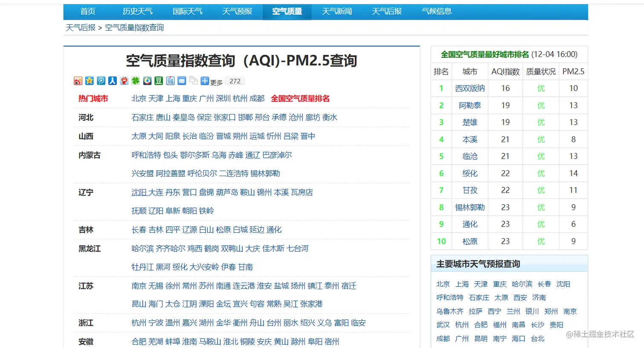Open 南京 in 江苏 row
The width and height of the screenshot is (644, 348).
click(x=139, y=286)
